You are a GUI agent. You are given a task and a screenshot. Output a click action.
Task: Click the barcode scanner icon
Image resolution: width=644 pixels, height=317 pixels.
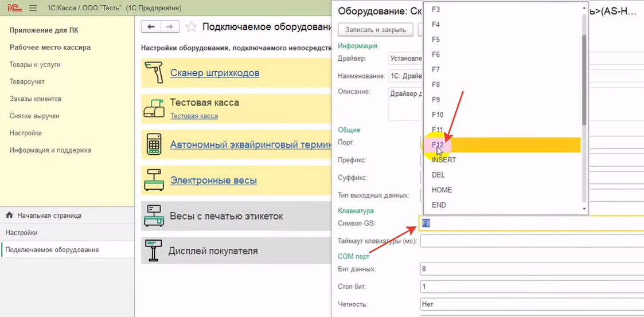tap(154, 73)
